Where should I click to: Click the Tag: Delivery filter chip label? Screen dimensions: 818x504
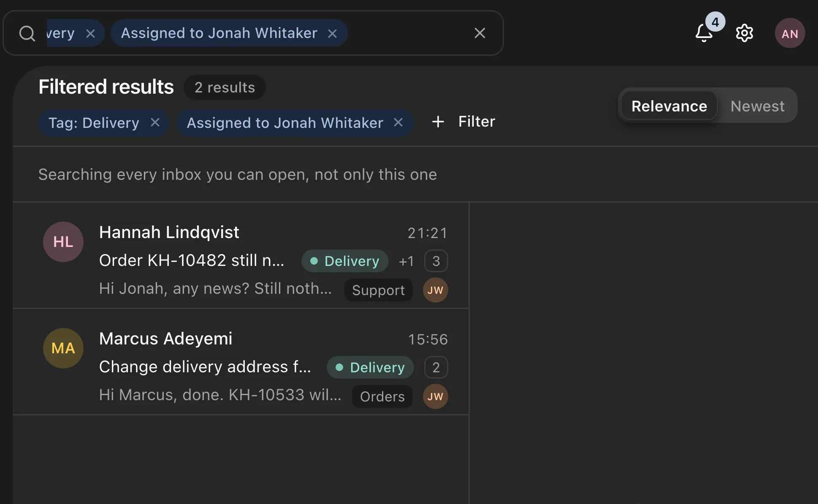coord(94,123)
